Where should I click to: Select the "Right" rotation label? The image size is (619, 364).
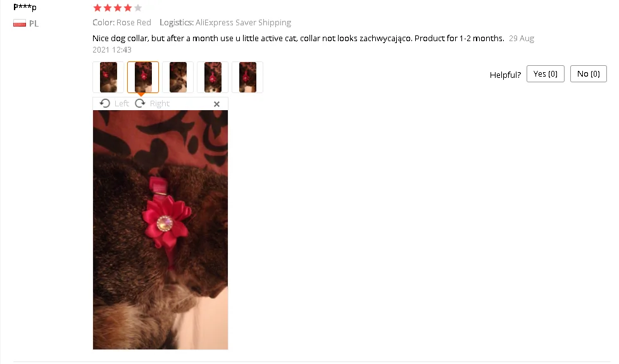(x=159, y=103)
